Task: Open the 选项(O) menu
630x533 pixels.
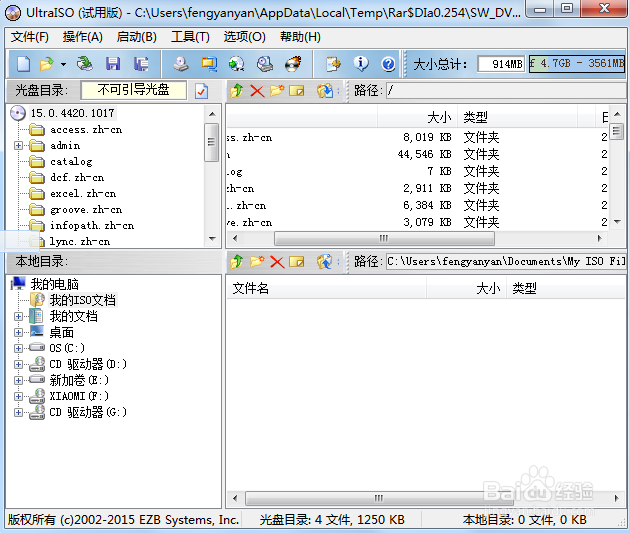Action: [244, 37]
